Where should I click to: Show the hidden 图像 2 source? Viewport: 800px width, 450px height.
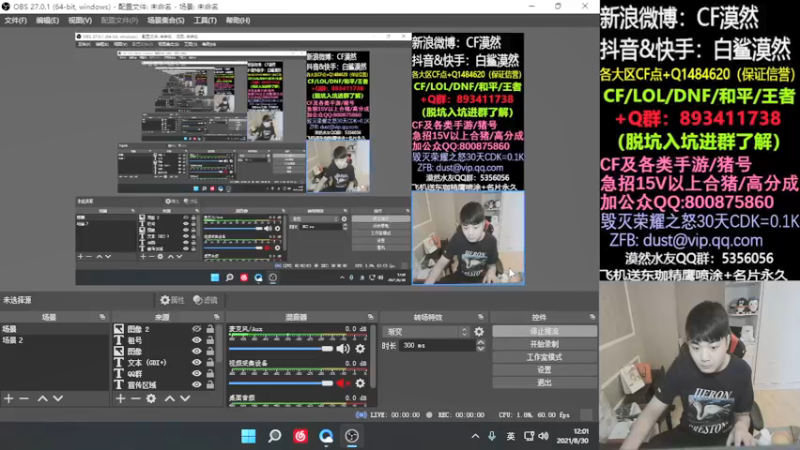pyautogui.click(x=196, y=329)
